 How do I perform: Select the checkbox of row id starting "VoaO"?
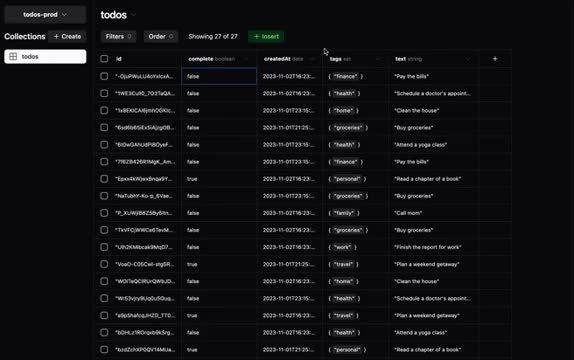(x=104, y=264)
